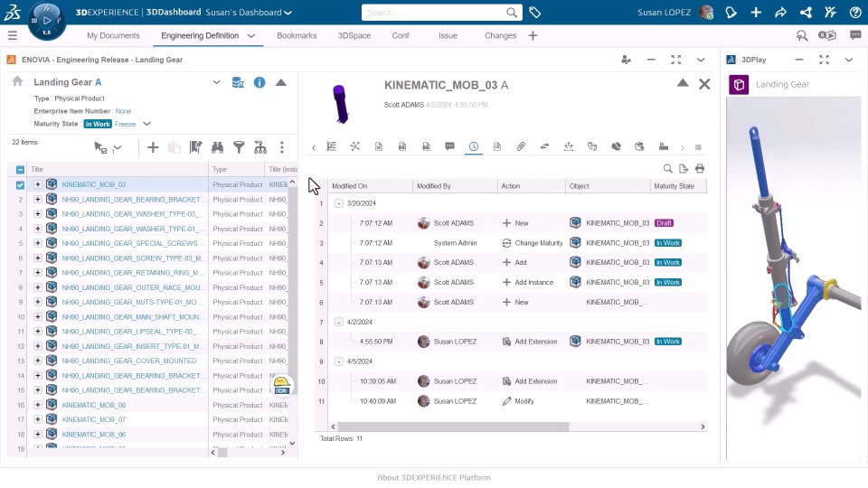Click About 3DEXPERIENCE Platform link
Screen dimensions: 868x488
coord(434,477)
